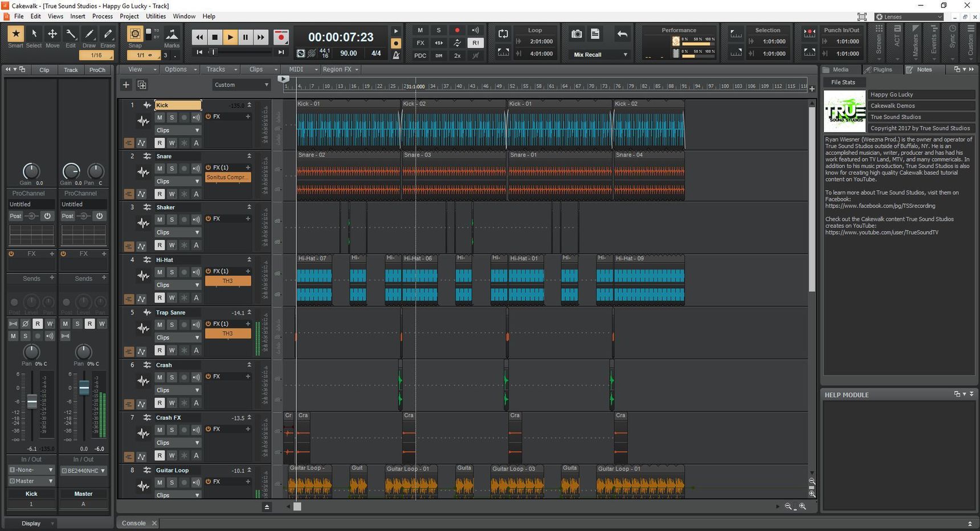This screenshot has height=531, width=980.
Task: Mute the Crash FX track
Action: (160, 430)
